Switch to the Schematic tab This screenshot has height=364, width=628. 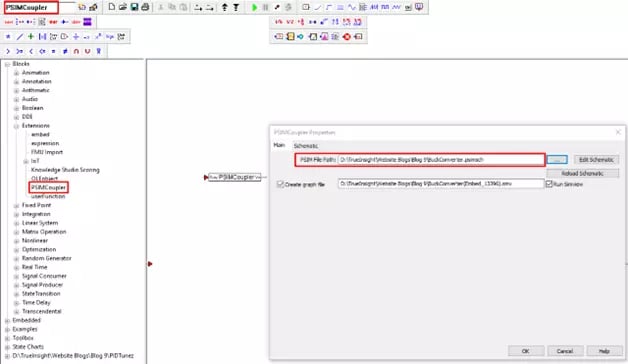click(306, 146)
